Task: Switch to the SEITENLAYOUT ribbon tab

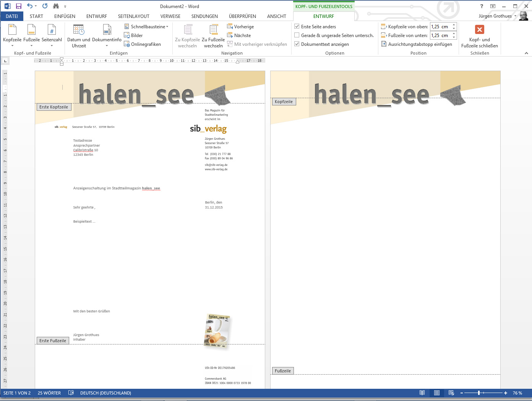Action: coord(133,16)
